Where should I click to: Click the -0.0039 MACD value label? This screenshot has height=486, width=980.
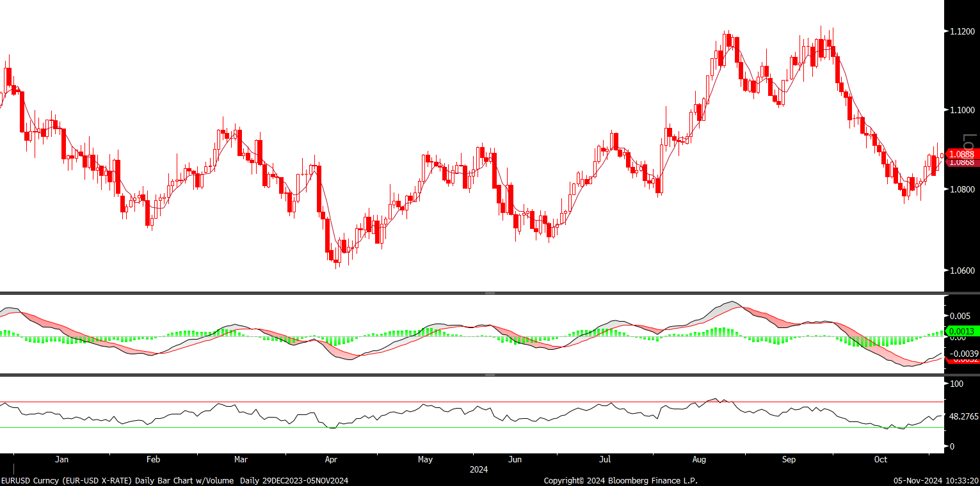coord(963,353)
